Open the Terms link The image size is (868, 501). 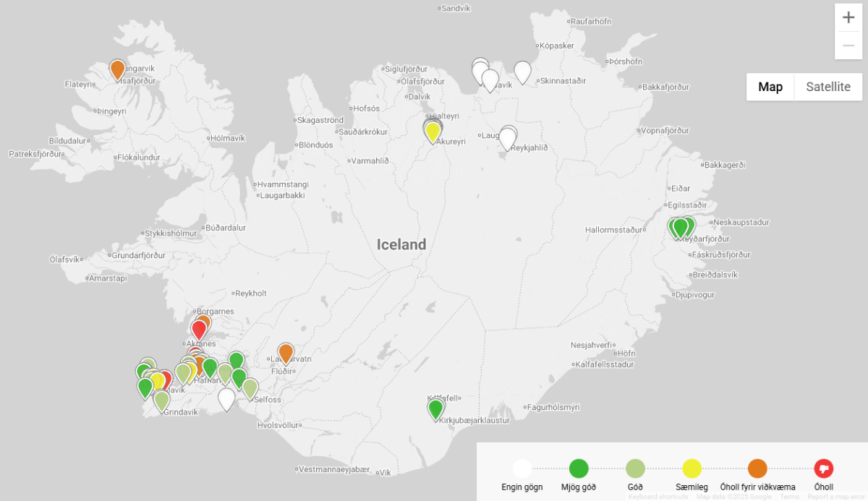789,497
